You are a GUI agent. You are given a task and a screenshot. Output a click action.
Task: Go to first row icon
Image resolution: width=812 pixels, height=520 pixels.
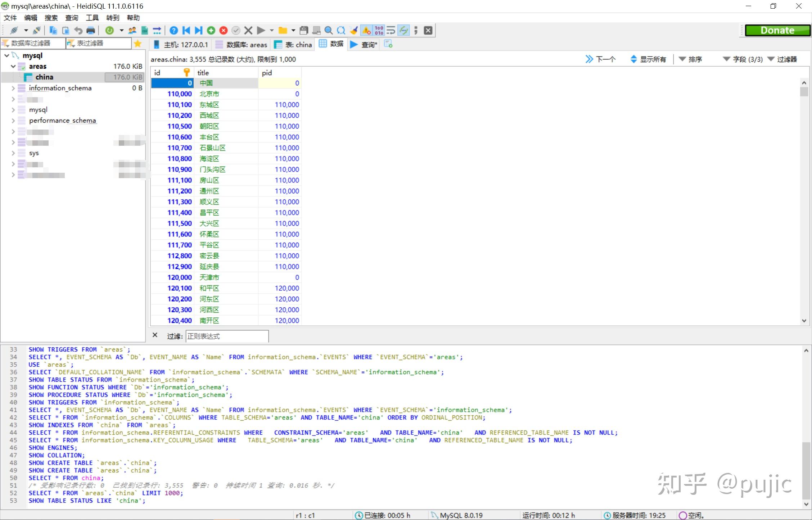pyautogui.click(x=186, y=31)
